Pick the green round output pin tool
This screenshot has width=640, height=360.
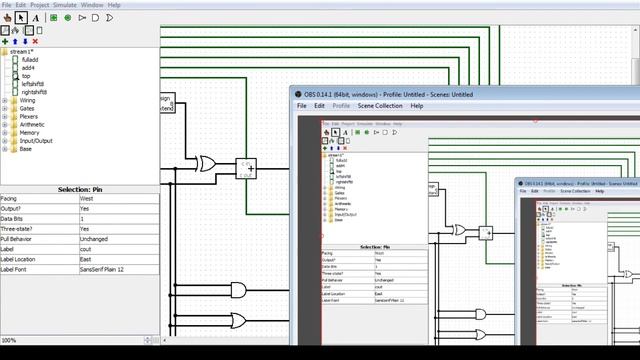(68, 18)
